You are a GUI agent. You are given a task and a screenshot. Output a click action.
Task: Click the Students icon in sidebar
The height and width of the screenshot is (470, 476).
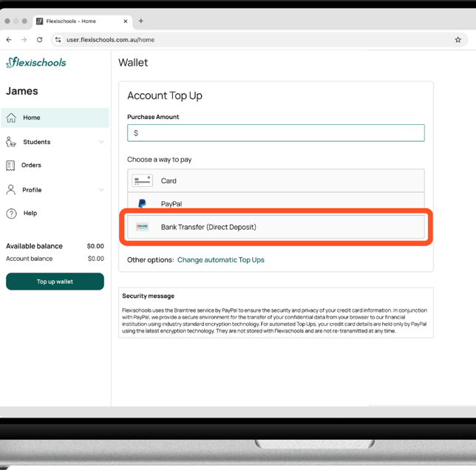coord(11,142)
